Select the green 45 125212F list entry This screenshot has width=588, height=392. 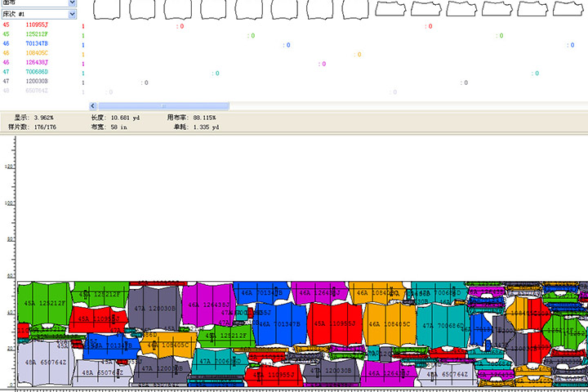(38, 35)
